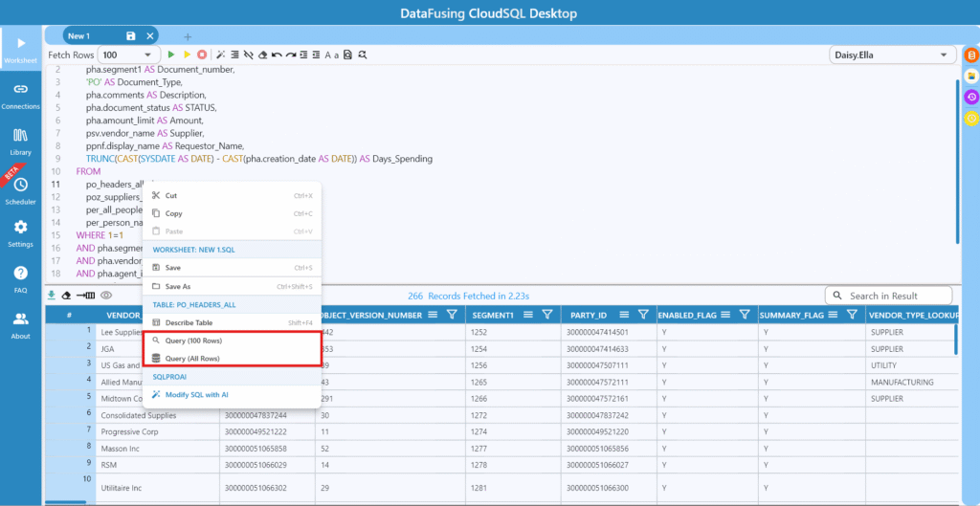Image resolution: width=980 pixels, height=506 pixels.
Task: Click the orange database icon on right edge
Action: 971,55
